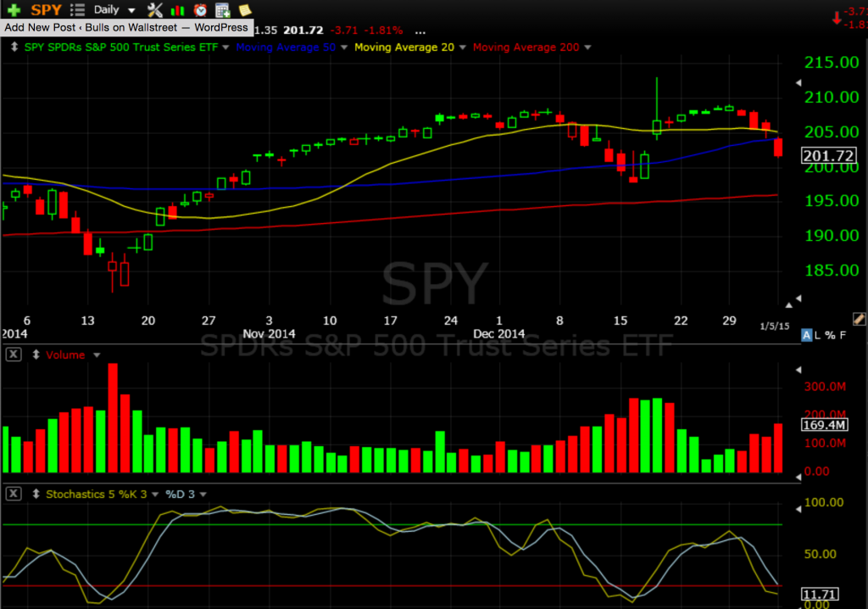Toggle the L log scale mode
Image resolution: width=868 pixels, height=609 pixels.
818,335
